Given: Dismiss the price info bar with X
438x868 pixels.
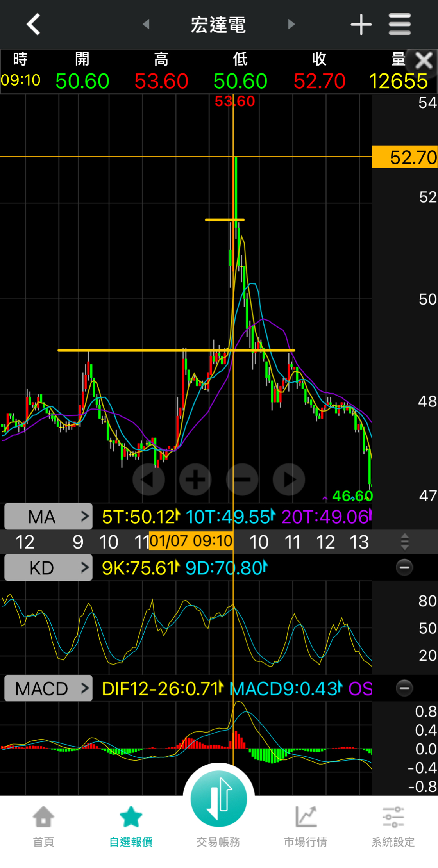Looking at the screenshot, I should [424, 61].
